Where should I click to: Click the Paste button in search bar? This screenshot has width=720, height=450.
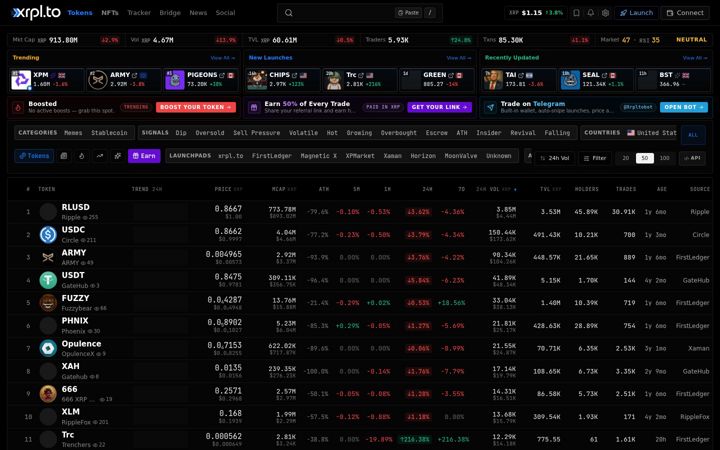(408, 13)
